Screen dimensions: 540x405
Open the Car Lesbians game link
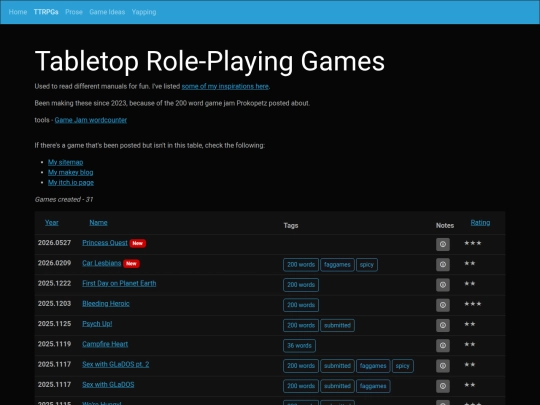tap(102, 263)
